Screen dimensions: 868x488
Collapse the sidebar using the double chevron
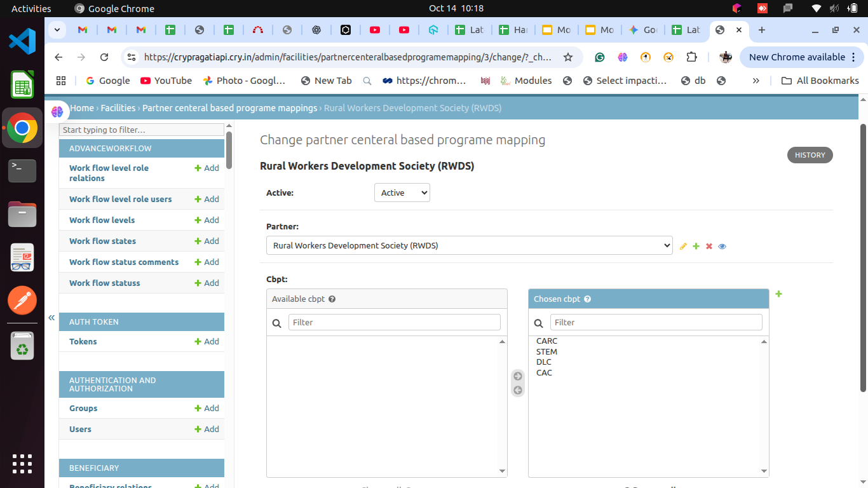[51, 318]
